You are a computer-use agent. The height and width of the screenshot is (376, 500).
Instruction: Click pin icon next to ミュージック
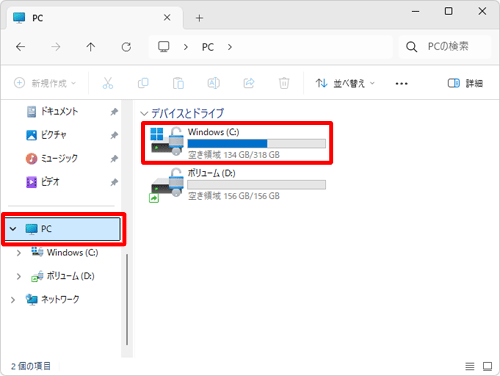[114, 159]
